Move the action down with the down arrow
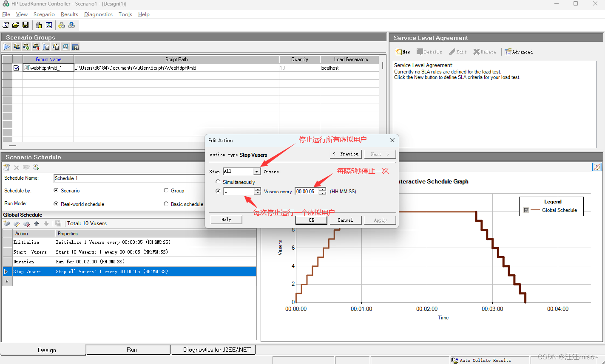 46,223
